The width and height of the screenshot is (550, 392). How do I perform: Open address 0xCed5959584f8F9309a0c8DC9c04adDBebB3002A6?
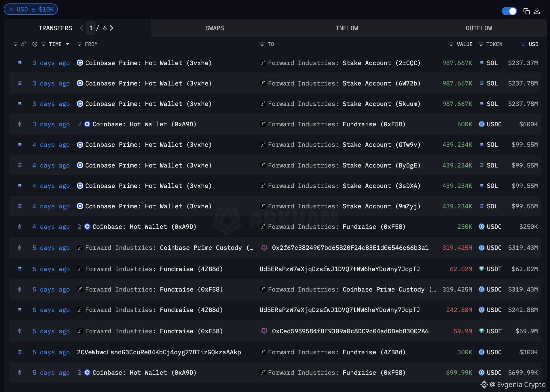350,331
